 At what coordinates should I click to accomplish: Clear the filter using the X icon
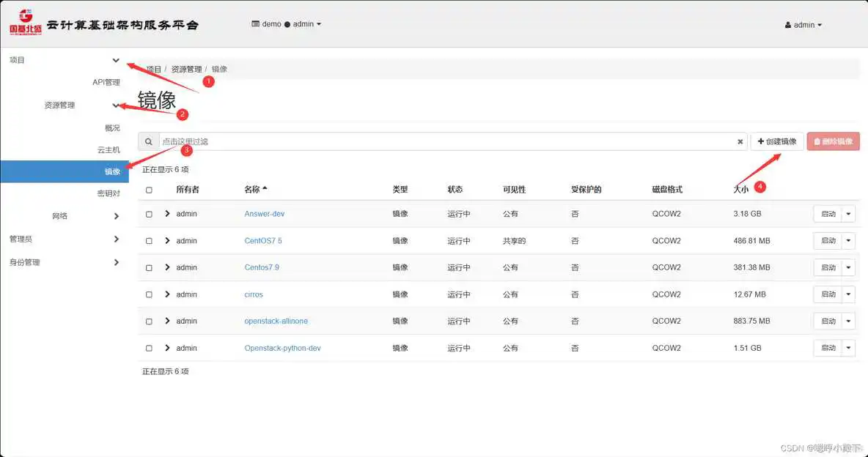tap(740, 141)
